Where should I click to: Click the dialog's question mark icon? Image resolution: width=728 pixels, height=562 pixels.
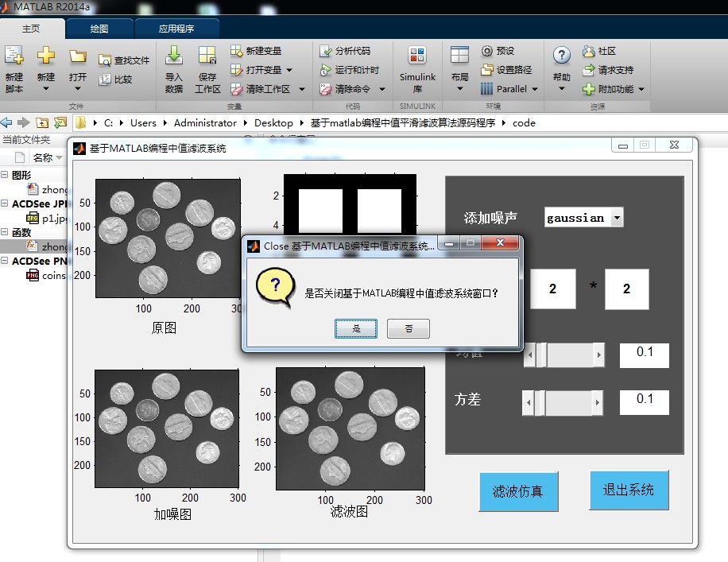(x=275, y=286)
